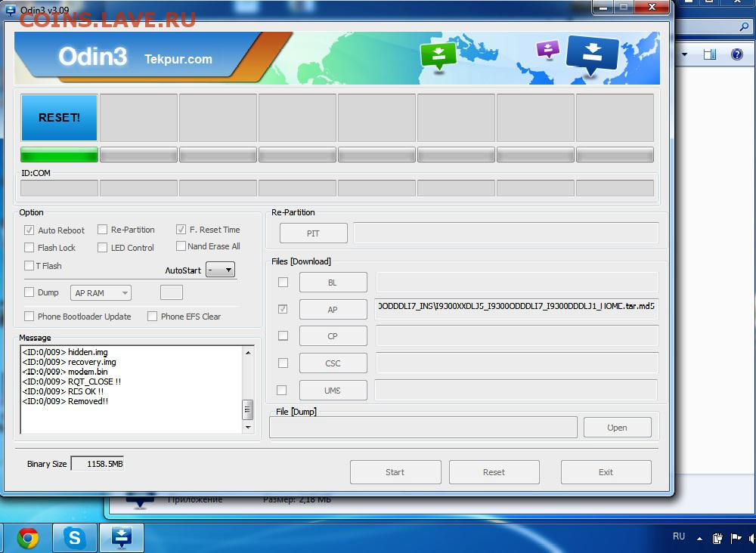Select the 'hidden.img' log line

(65, 352)
